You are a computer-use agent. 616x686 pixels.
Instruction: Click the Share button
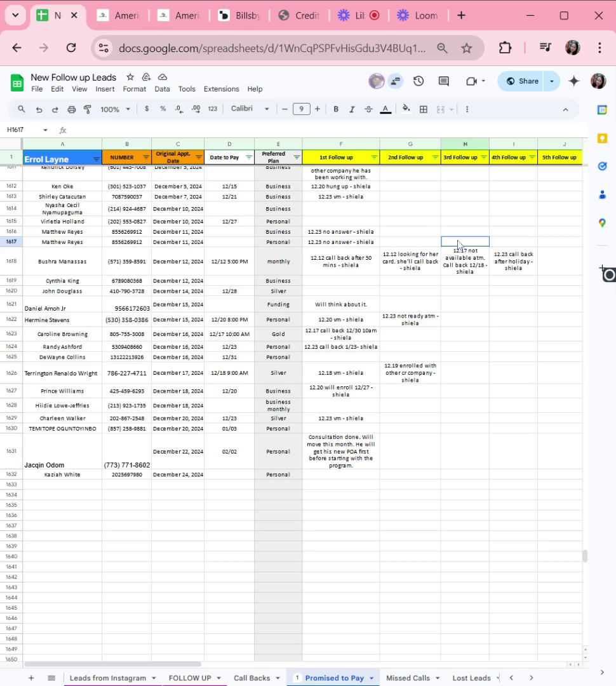point(522,81)
